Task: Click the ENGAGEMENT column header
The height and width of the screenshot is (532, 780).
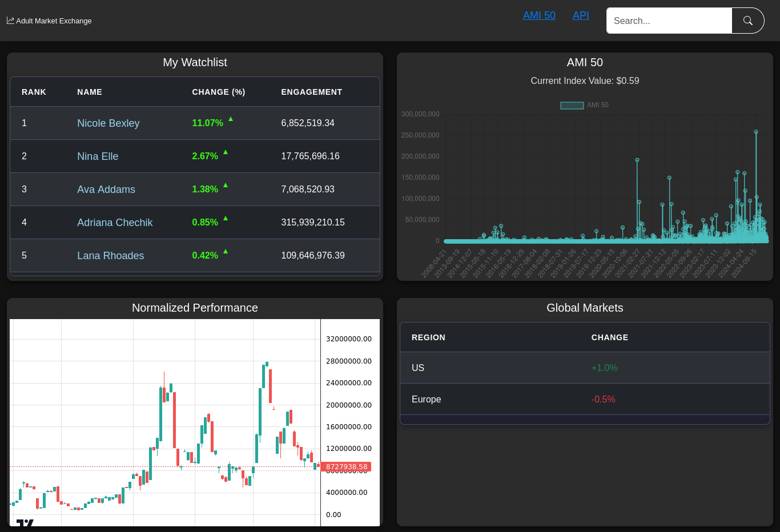Action: click(312, 92)
